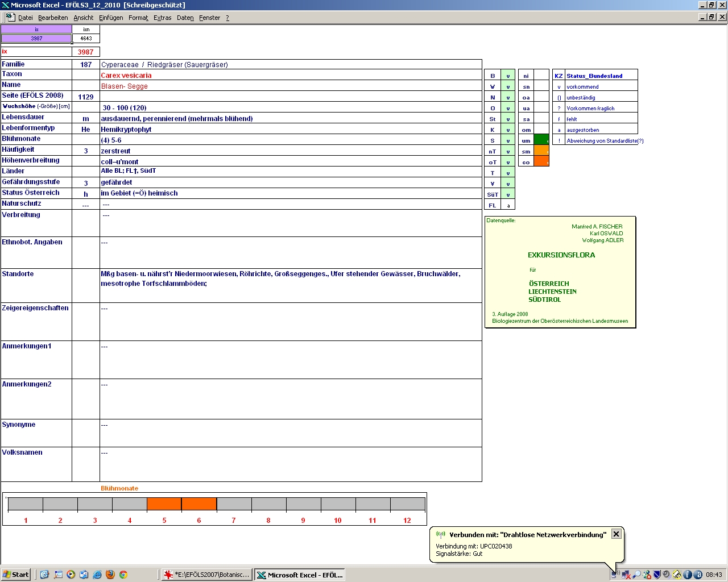
Task: Select the taxon 'Carex vesicaria'
Action: pyautogui.click(x=126, y=76)
